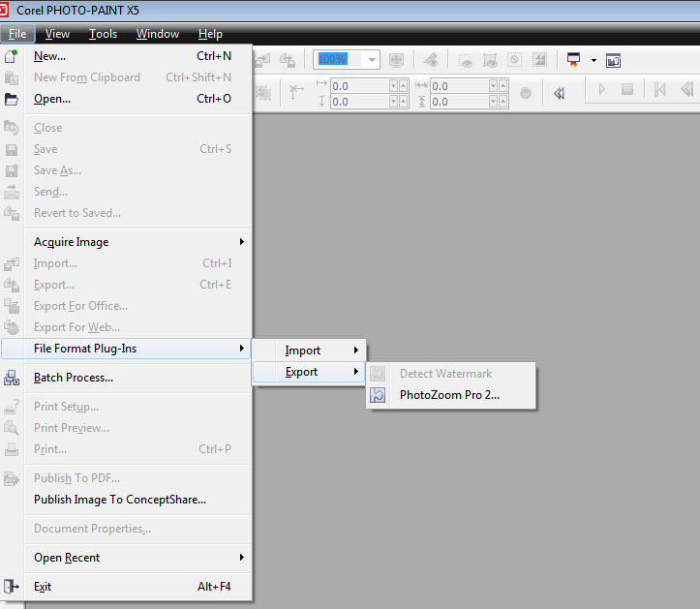The image size is (700, 609).
Task: Click the round apply button on property bar
Action: point(526,93)
